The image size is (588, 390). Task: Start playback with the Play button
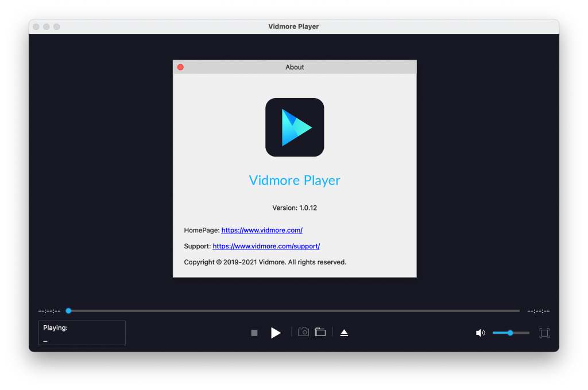276,333
